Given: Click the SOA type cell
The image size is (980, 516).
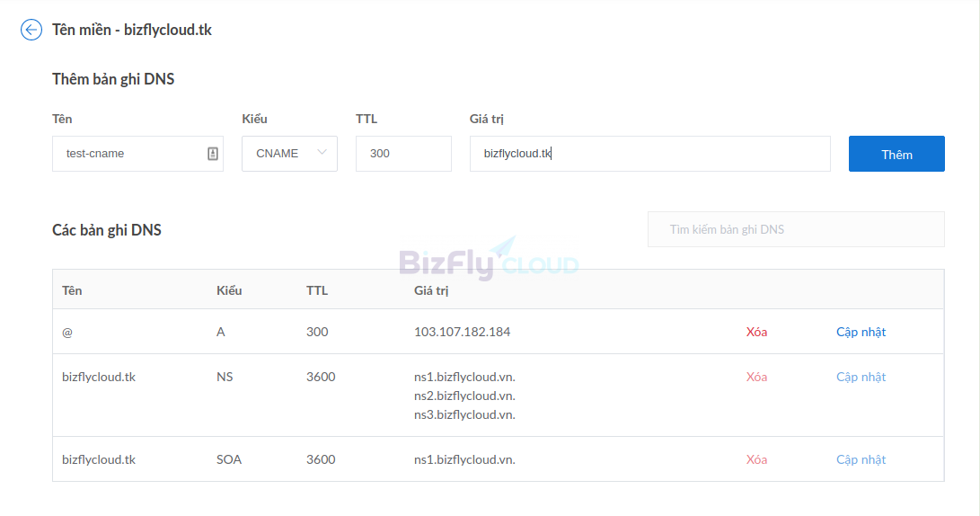Looking at the screenshot, I should 229,459.
